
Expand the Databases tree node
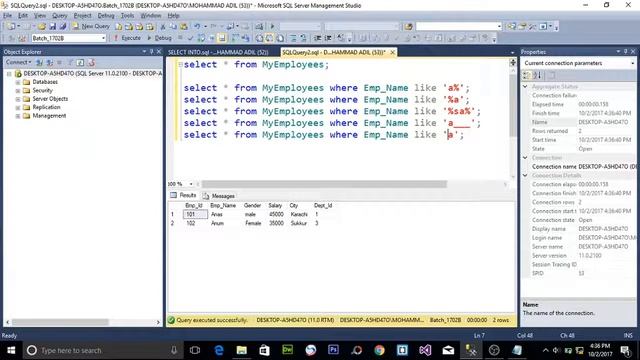coord(18,82)
